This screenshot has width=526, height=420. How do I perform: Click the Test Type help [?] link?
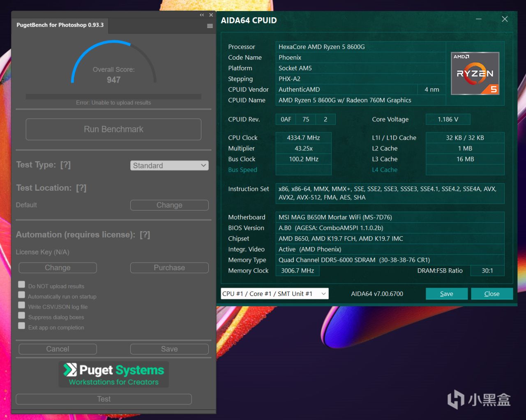pyautogui.click(x=65, y=165)
